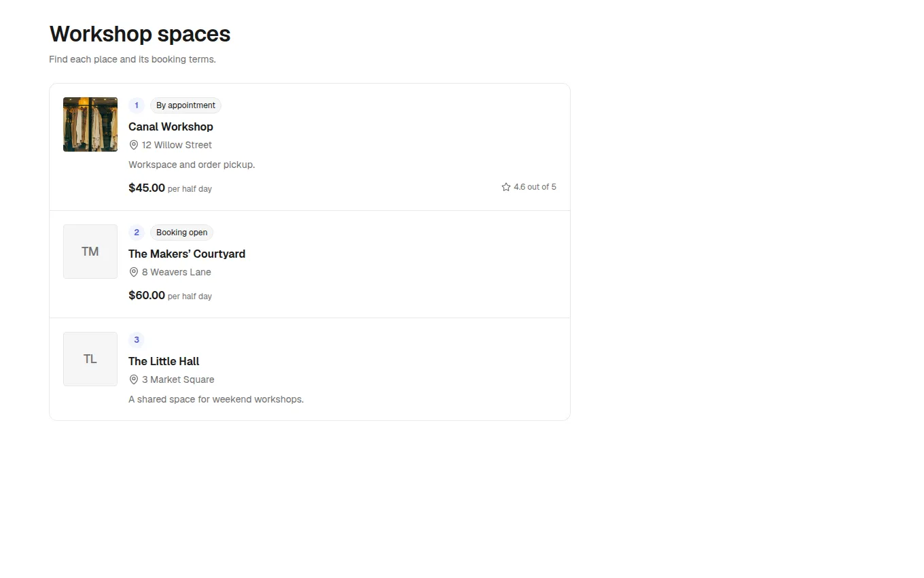Click the map pin beside 12 Willow Street
The height and width of the screenshot is (578, 924).
(134, 145)
